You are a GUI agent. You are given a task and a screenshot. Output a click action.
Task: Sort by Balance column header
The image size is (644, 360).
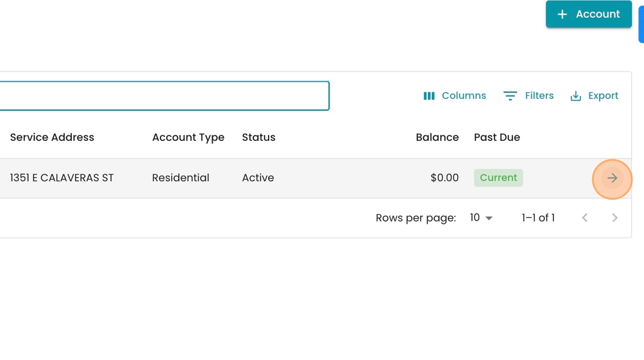coord(437,137)
